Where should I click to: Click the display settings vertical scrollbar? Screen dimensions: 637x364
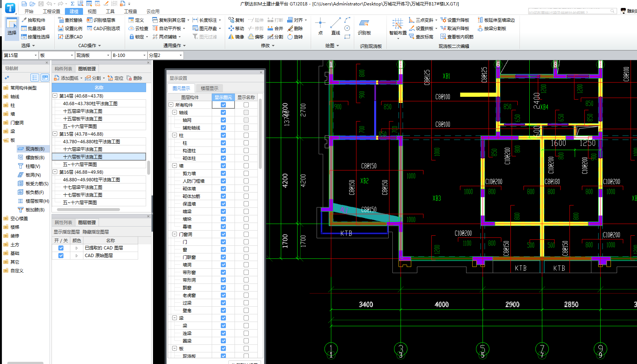pos(260,134)
